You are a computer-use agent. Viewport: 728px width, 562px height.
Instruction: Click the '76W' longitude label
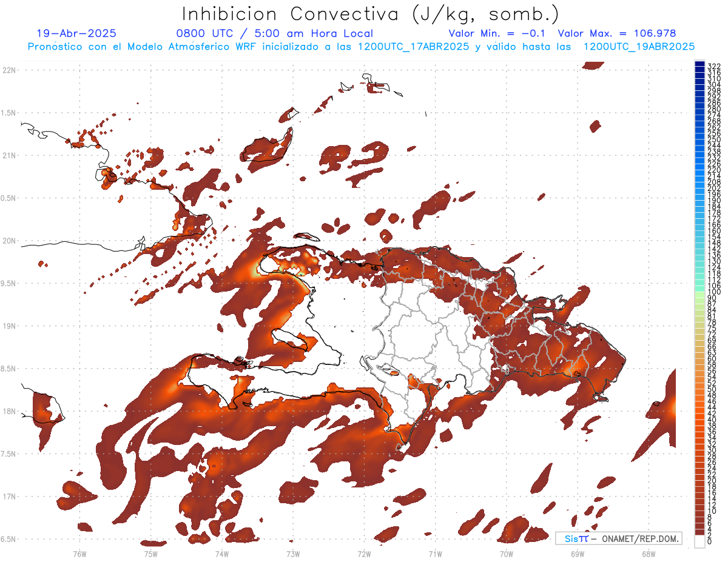click(79, 554)
